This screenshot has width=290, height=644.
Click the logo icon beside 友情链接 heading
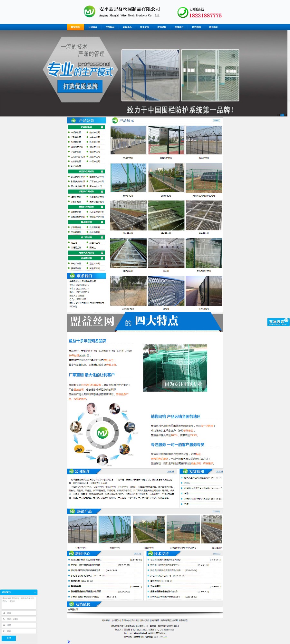72,604
